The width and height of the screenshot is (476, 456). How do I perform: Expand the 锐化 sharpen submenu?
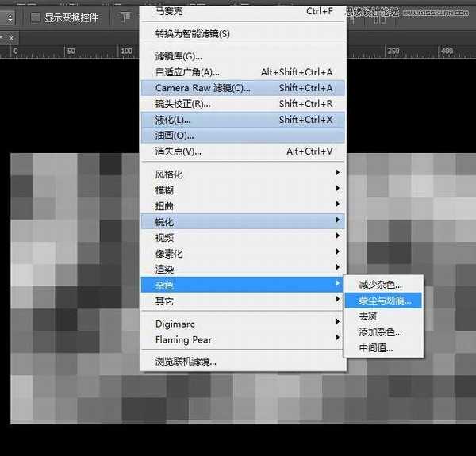coord(164,221)
